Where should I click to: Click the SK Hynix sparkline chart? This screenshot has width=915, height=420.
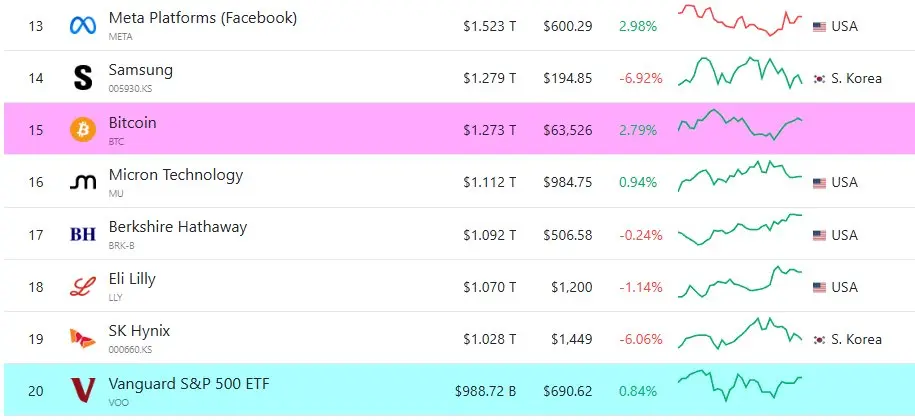point(740,332)
